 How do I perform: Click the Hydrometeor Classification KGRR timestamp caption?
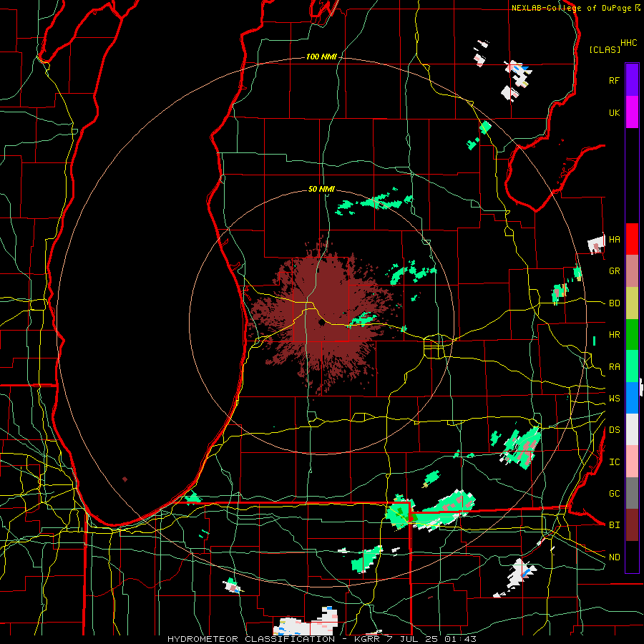click(x=321, y=639)
